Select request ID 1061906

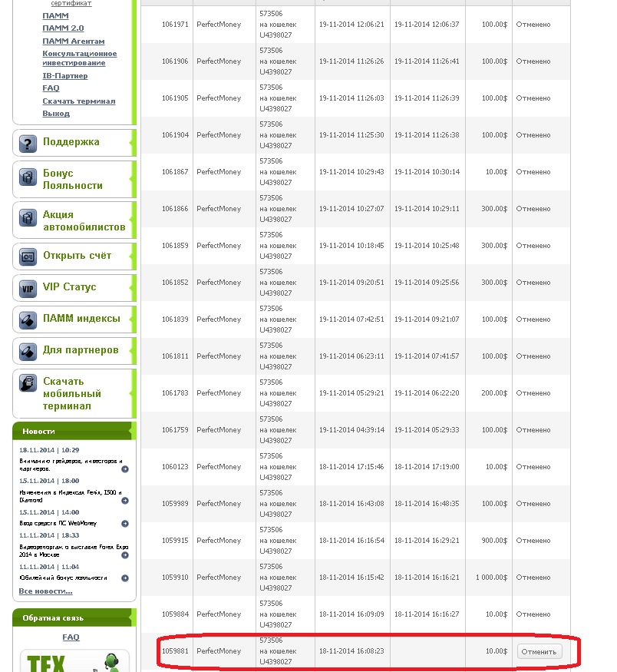tap(175, 61)
